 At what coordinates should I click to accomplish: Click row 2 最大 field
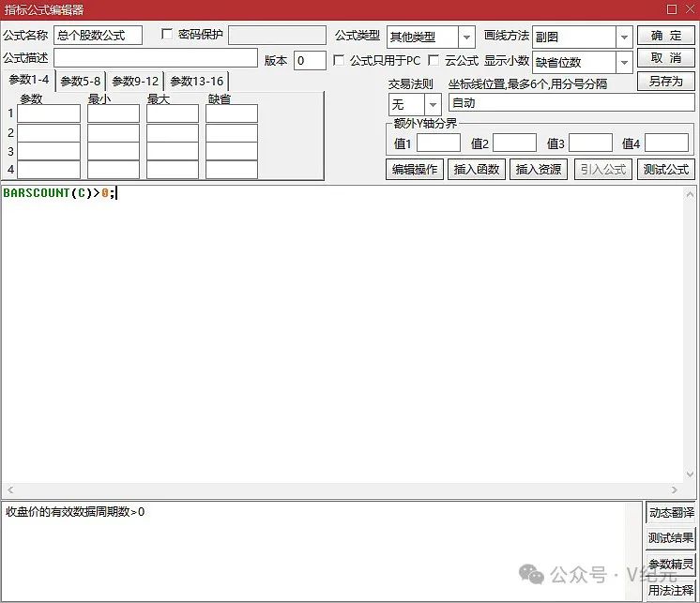tap(173, 133)
